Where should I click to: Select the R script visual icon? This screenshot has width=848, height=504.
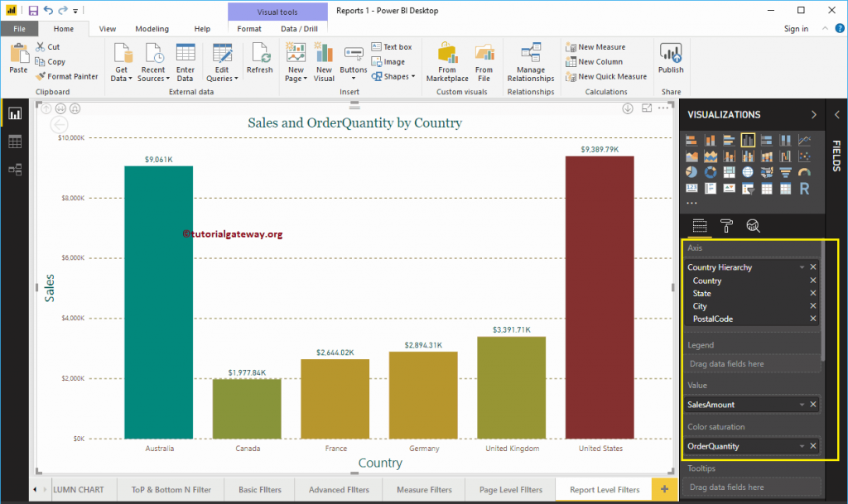(804, 189)
